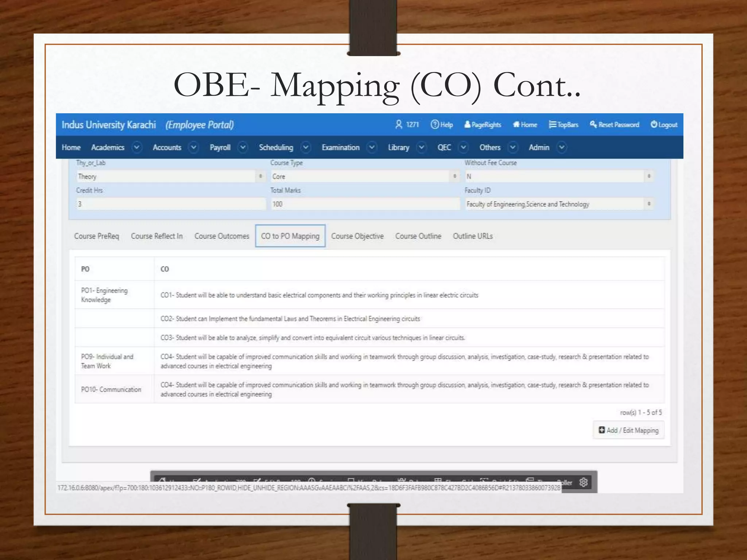Click the CO column header
The image size is (747, 560).
tap(165, 269)
